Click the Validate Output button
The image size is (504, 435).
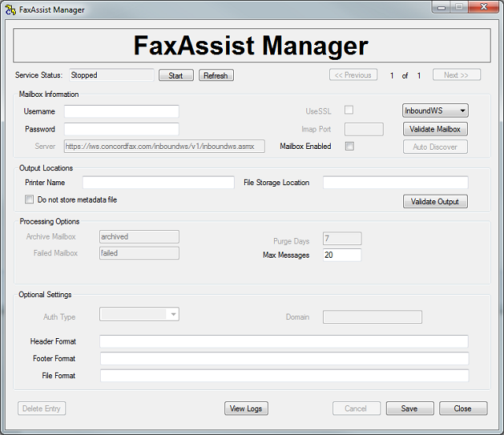click(435, 202)
